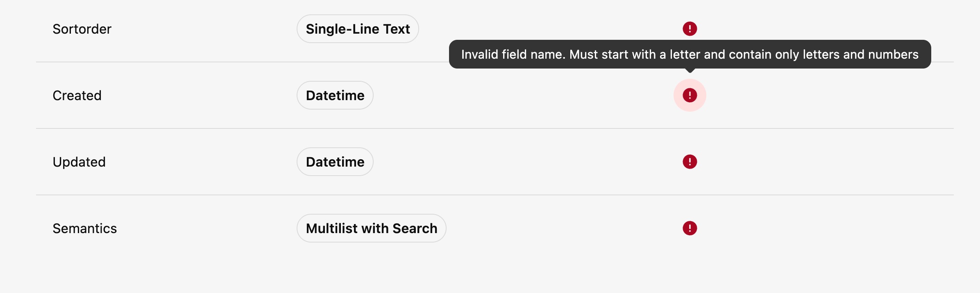Select the Semantics field label

(84, 228)
